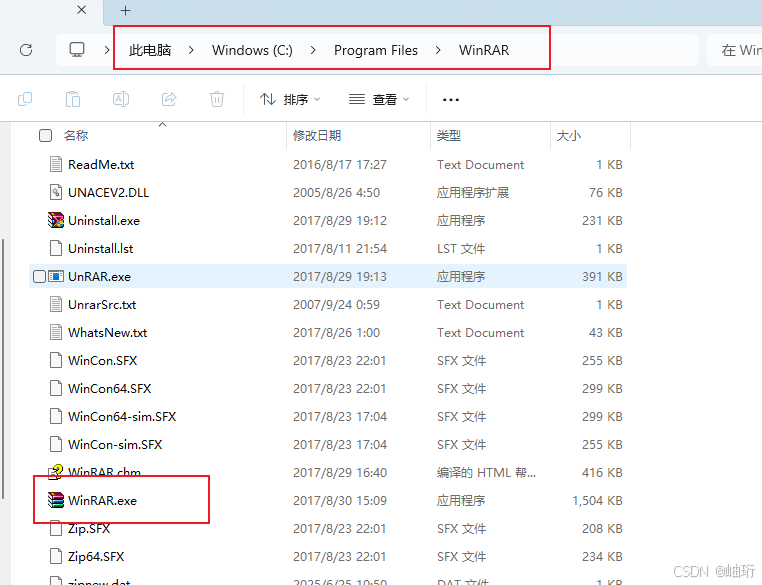Click the WinRAR.exe books icon
Viewport: 762px width, 585px height.
tap(56, 500)
